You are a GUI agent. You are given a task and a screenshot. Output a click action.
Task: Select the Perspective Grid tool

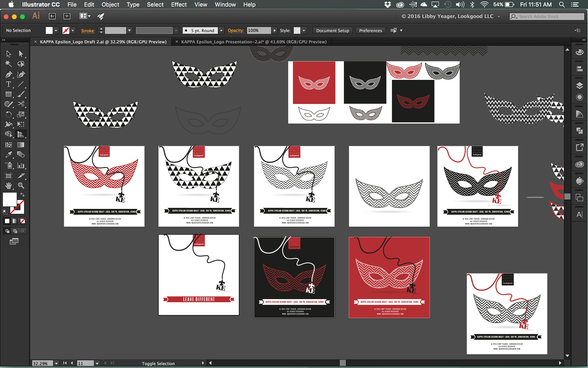click(x=21, y=134)
